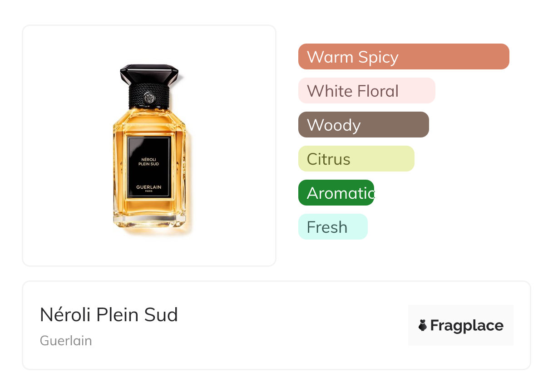Click the Fragplace wordmark text

pyautogui.click(x=467, y=325)
